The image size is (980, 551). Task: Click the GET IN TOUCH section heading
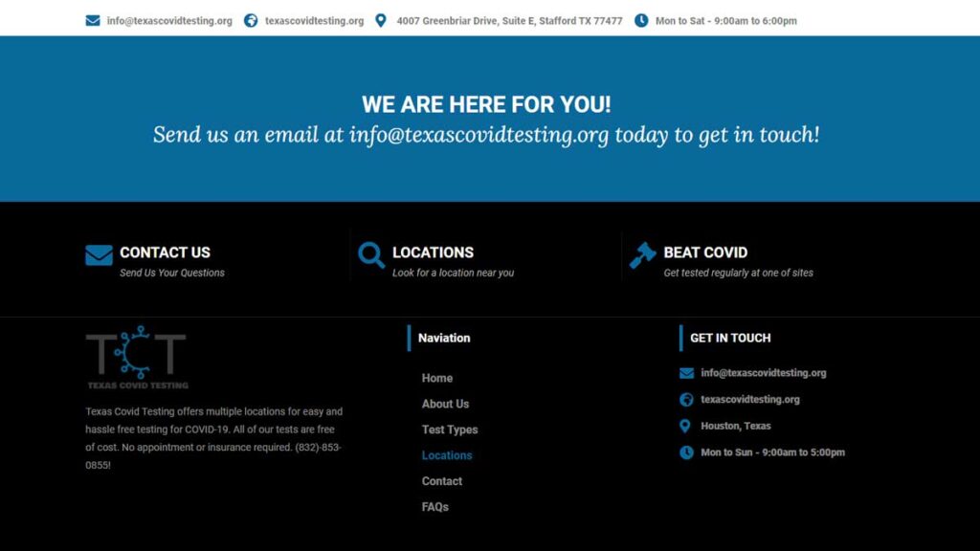pyautogui.click(x=730, y=338)
